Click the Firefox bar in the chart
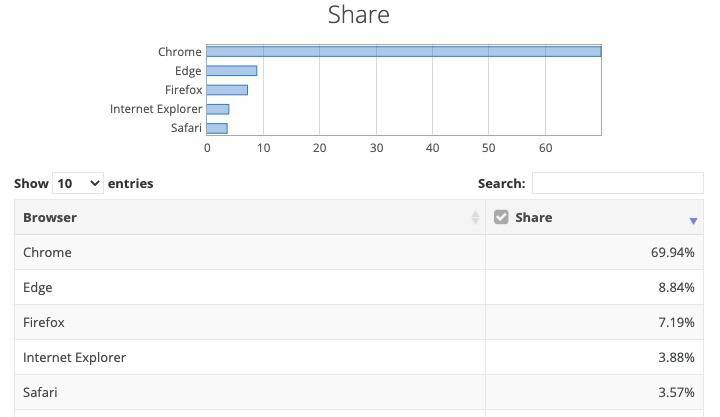The height and width of the screenshot is (417, 720). coord(227,90)
